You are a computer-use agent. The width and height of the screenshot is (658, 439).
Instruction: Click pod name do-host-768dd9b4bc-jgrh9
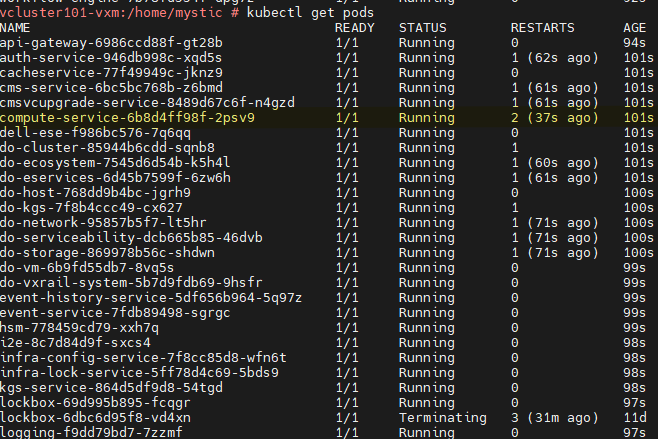(95, 193)
